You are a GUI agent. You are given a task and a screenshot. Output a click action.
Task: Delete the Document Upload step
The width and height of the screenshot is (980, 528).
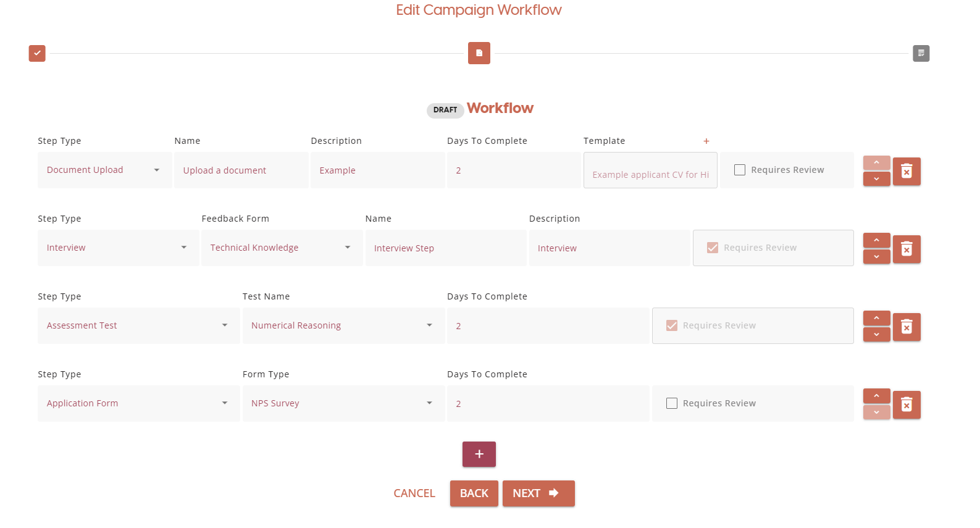coord(907,171)
